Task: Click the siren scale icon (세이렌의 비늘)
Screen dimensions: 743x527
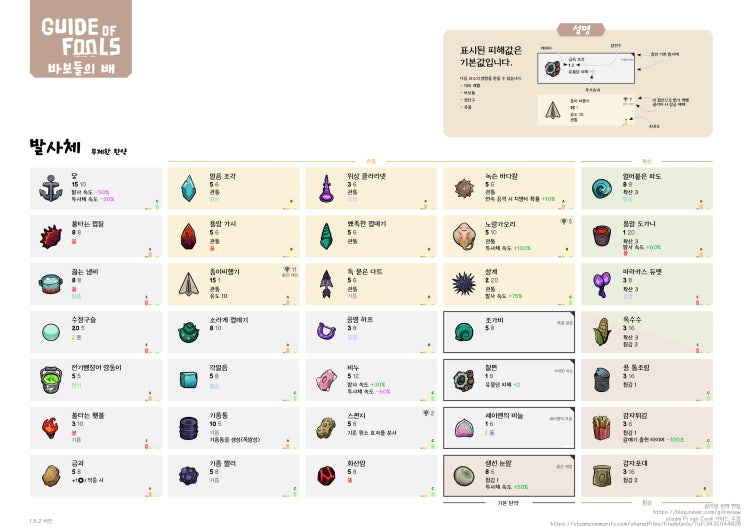Action: [x=464, y=428]
